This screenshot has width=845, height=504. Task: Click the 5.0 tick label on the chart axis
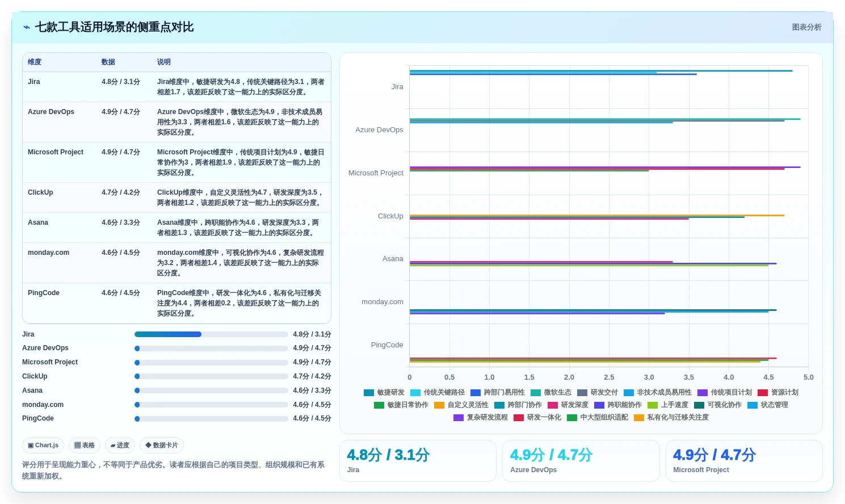tap(808, 377)
